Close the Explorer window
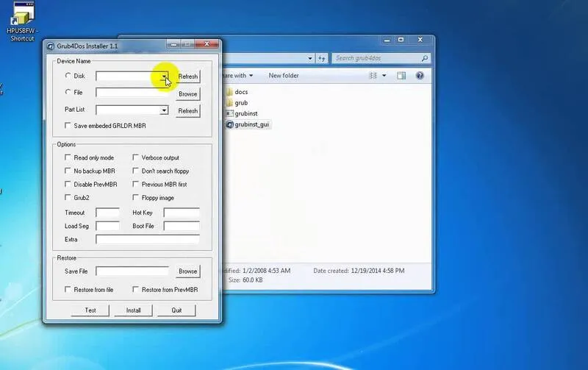This screenshot has width=588, height=370. pyautogui.click(x=420, y=40)
